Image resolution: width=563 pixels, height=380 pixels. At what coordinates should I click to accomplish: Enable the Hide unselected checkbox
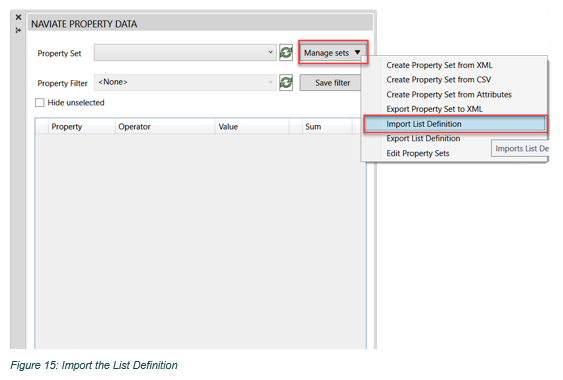click(39, 103)
